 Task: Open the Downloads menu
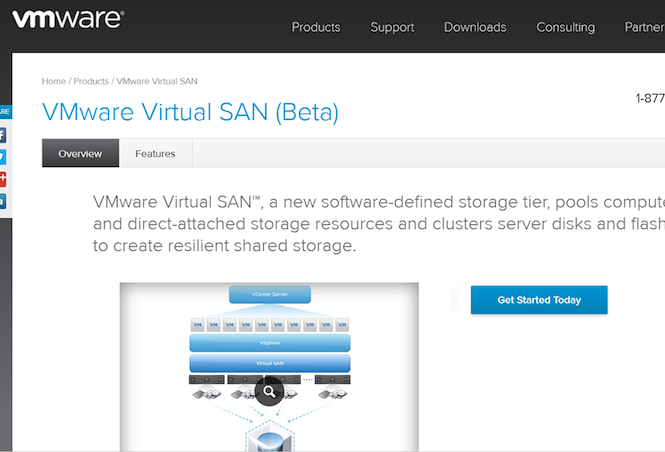click(x=475, y=27)
